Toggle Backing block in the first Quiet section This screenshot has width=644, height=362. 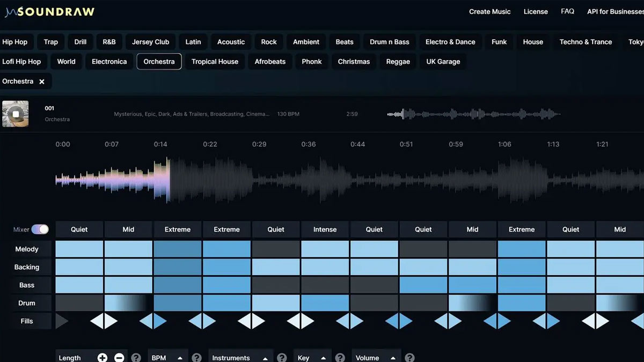[79, 267]
